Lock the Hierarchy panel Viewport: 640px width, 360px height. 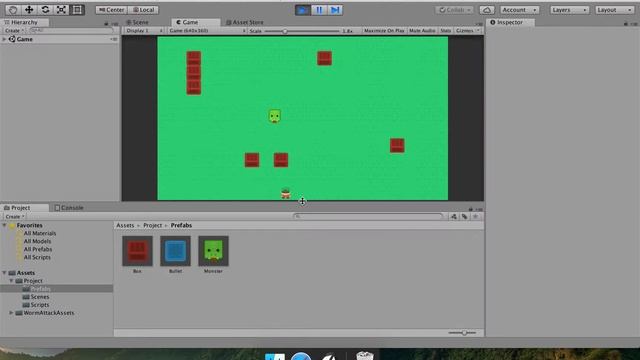click(106, 24)
